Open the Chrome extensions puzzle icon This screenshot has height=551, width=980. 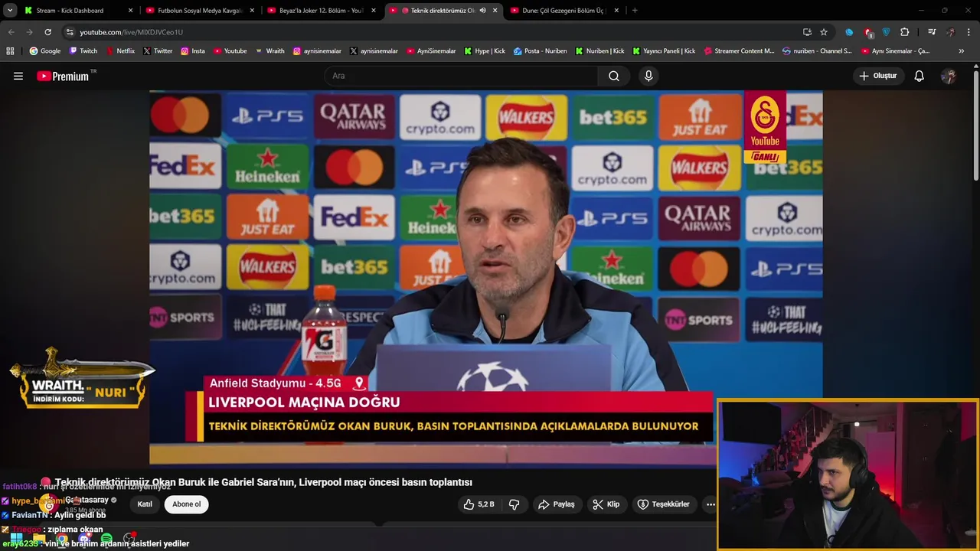click(905, 32)
